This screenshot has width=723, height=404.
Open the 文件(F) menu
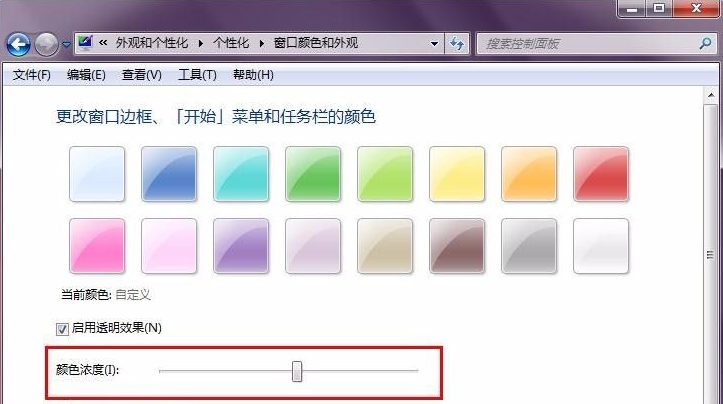coord(32,75)
